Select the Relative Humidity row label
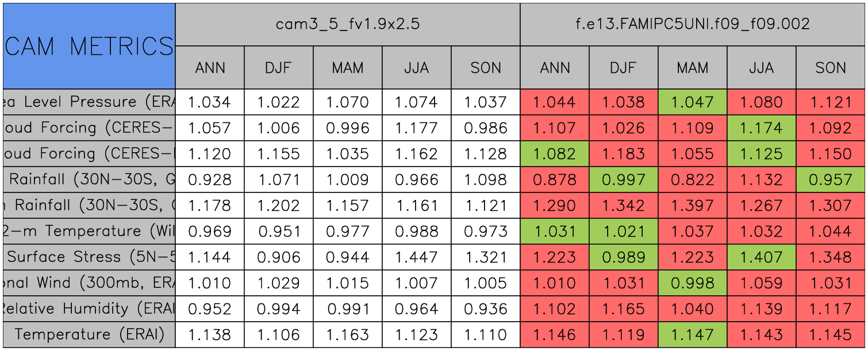 89,309
